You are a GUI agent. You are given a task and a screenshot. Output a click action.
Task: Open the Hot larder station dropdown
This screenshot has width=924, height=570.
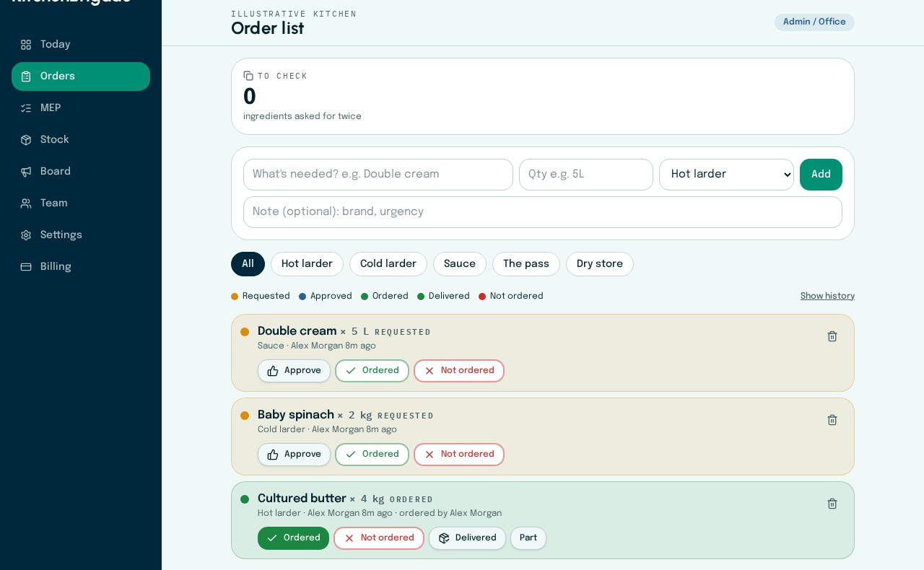tap(726, 175)
